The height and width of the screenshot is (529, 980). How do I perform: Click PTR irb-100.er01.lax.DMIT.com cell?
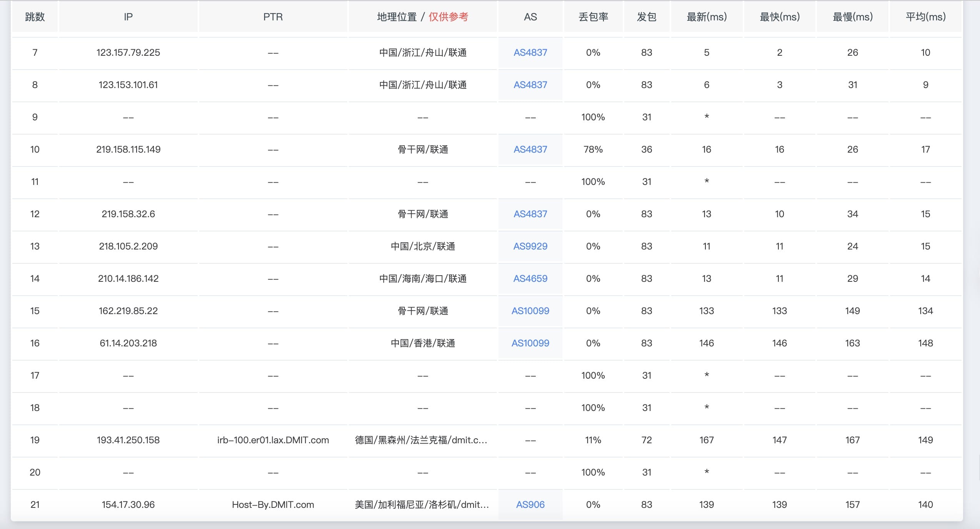pyautogui.click(x=273, y=440)
